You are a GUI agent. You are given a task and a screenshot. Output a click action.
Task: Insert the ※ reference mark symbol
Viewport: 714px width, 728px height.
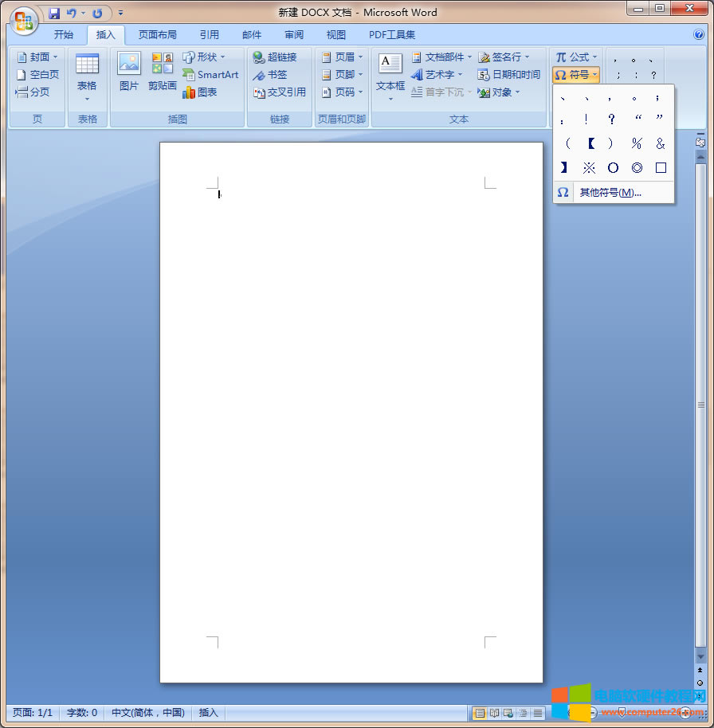click(x=589, y=167)
